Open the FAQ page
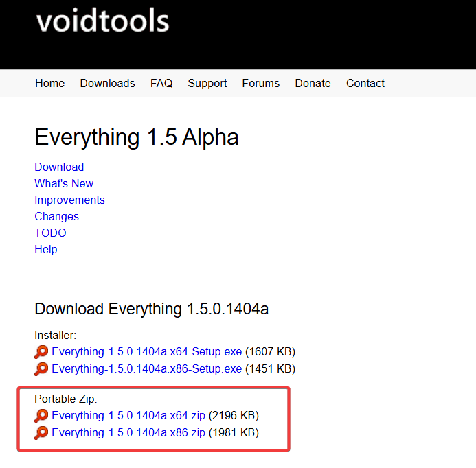476x468 pixels. click(x=161, y=83)
